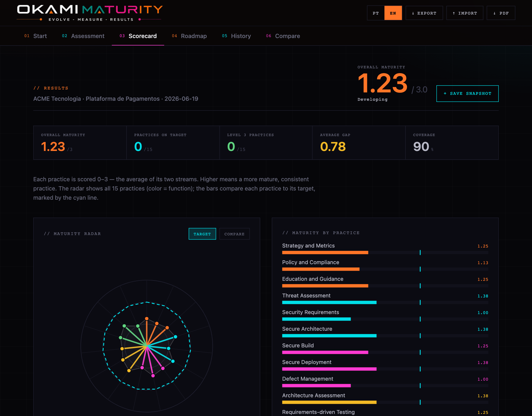Go to the Roadmap tab

click(189, 36)
